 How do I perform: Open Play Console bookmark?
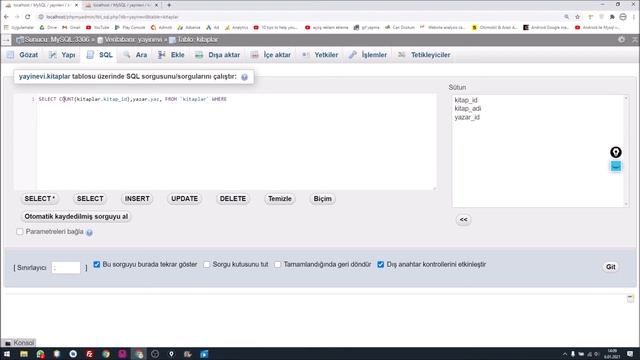click(130, 27)
